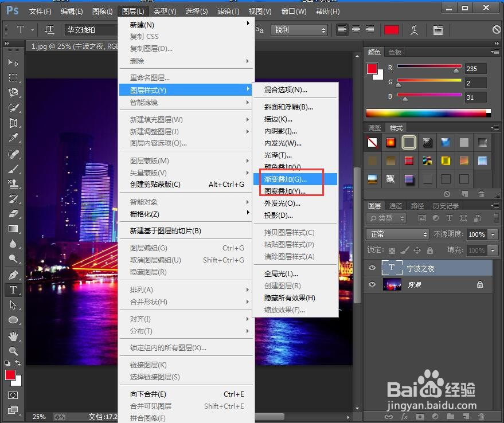
Task: Select the Hand tool
Action: (13, 336)
